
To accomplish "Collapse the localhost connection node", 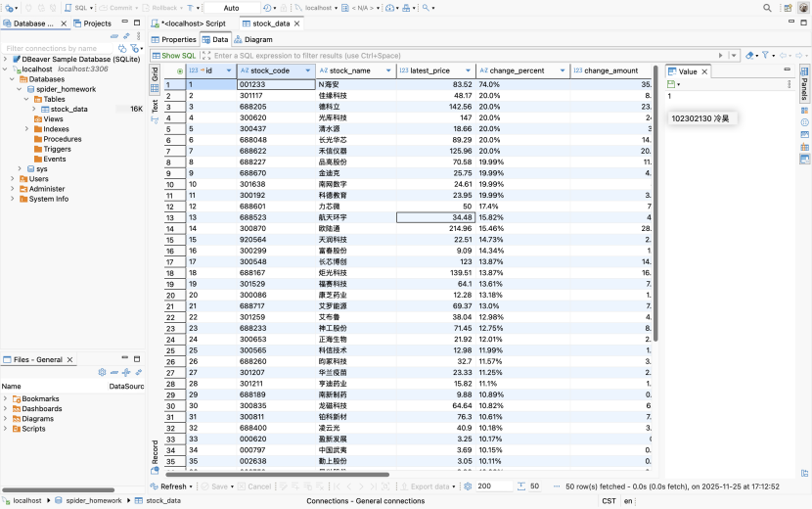I will pos(5,69).
